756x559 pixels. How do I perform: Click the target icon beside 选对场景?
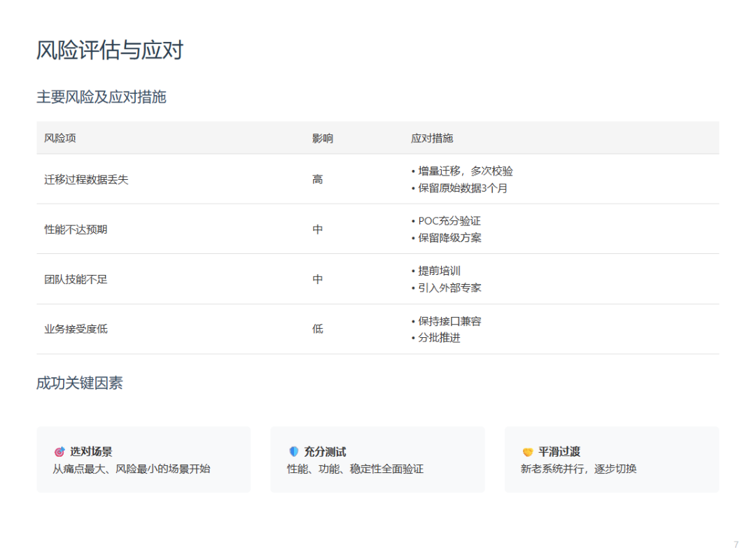pos(59,451)
